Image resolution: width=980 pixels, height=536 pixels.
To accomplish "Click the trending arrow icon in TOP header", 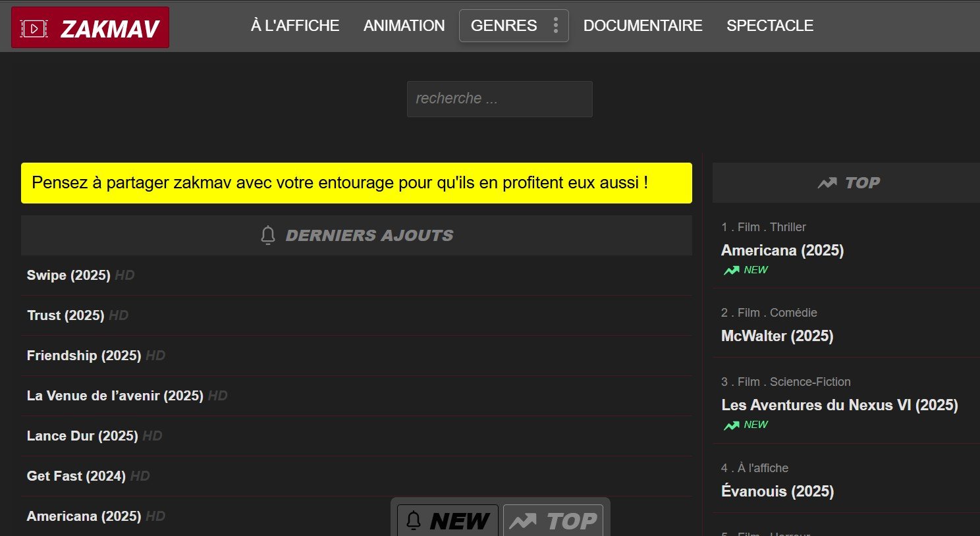I will (x=827, y=183).
